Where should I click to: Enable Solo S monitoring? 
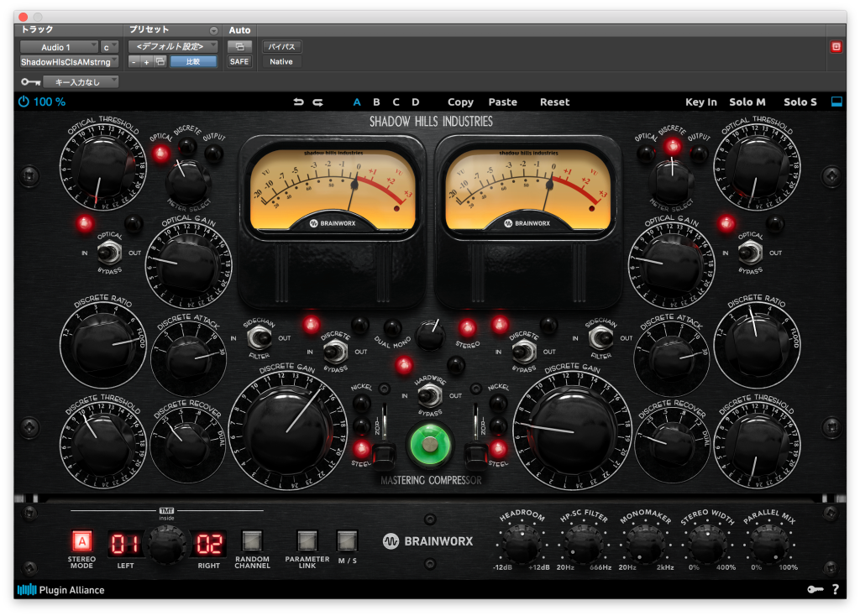tap(800, 102)
